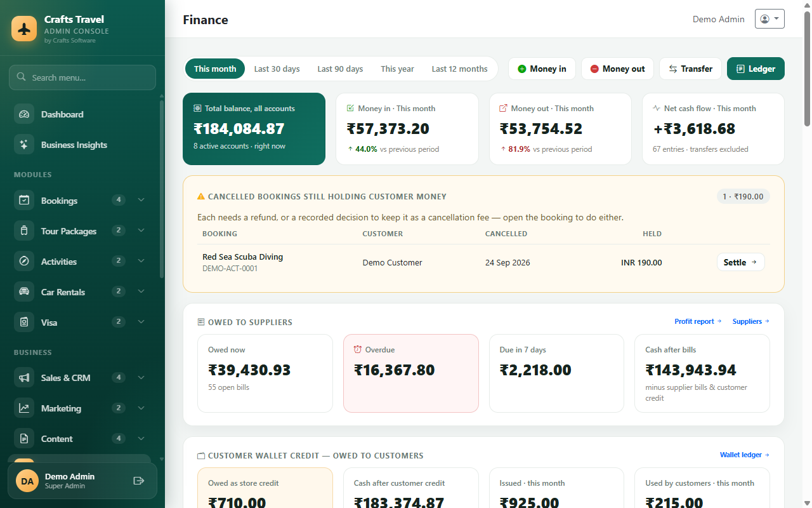Select the This year period tab
The width and height of the screenshot is (812, 508).
coord(397,69)
